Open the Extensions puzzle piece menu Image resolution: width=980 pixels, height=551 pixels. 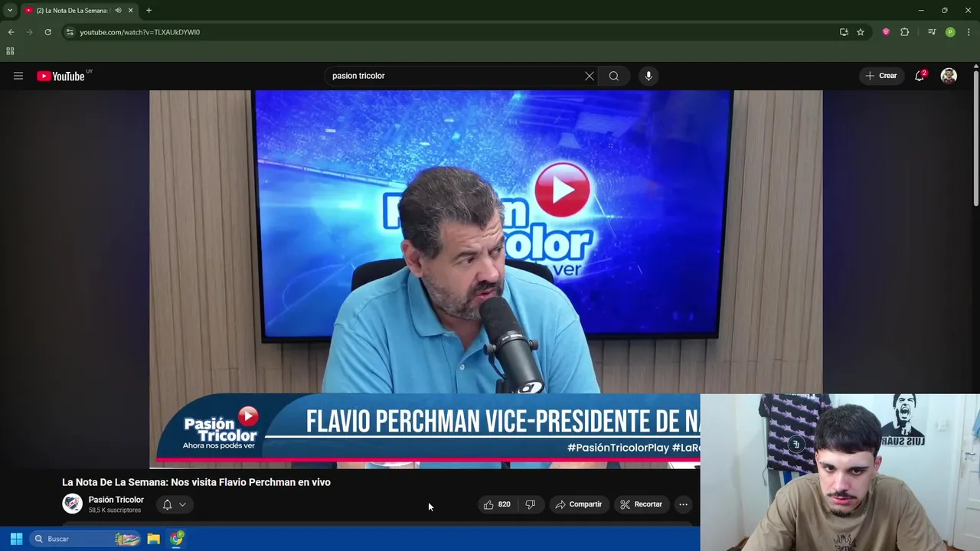pos(905,32)
